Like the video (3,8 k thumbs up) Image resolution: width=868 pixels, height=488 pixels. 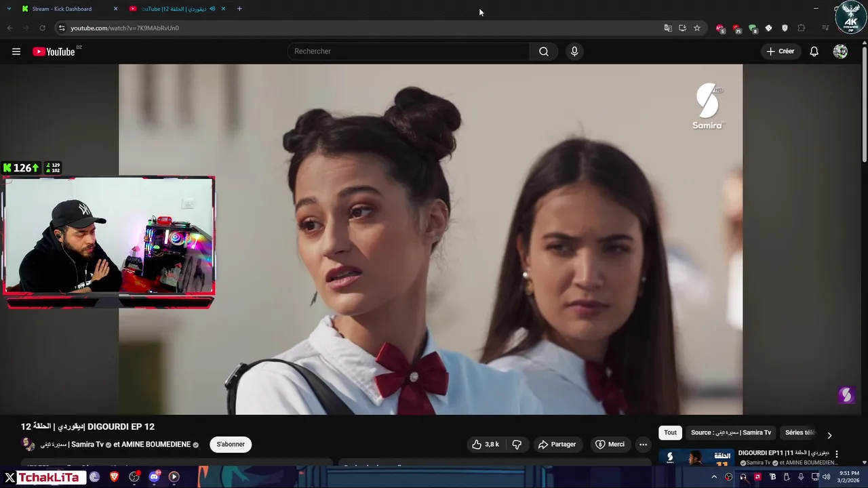[486, 445]
